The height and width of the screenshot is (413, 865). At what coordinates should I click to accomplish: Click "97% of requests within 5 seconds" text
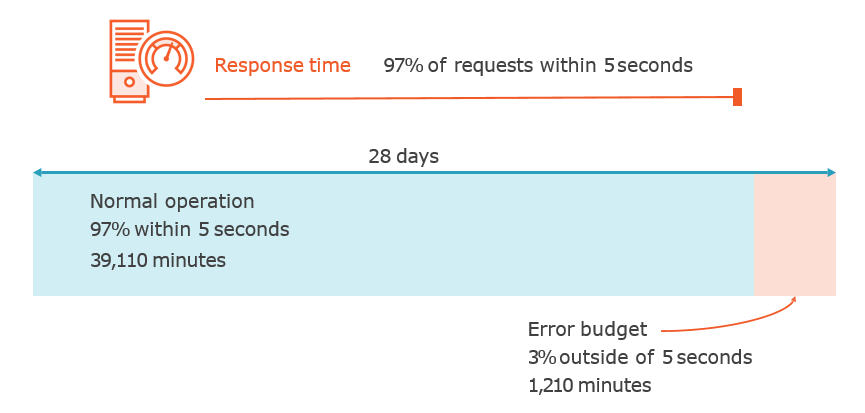[537, 66]
